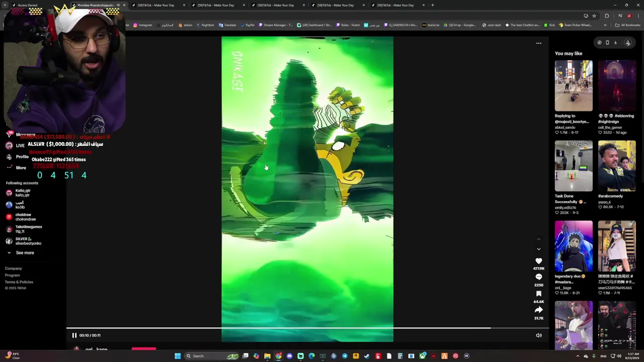Bookmark this page with the star icon
The width and height of the screenshot is (644, 362).
tap(594, 16)
